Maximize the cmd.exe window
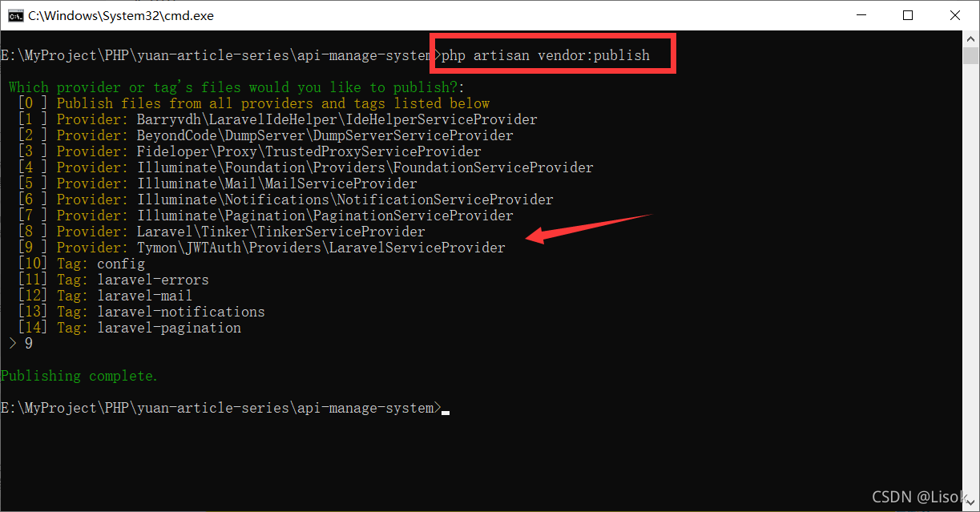The width and height of the screenshot is (980, 512). [x=907, y=15]
